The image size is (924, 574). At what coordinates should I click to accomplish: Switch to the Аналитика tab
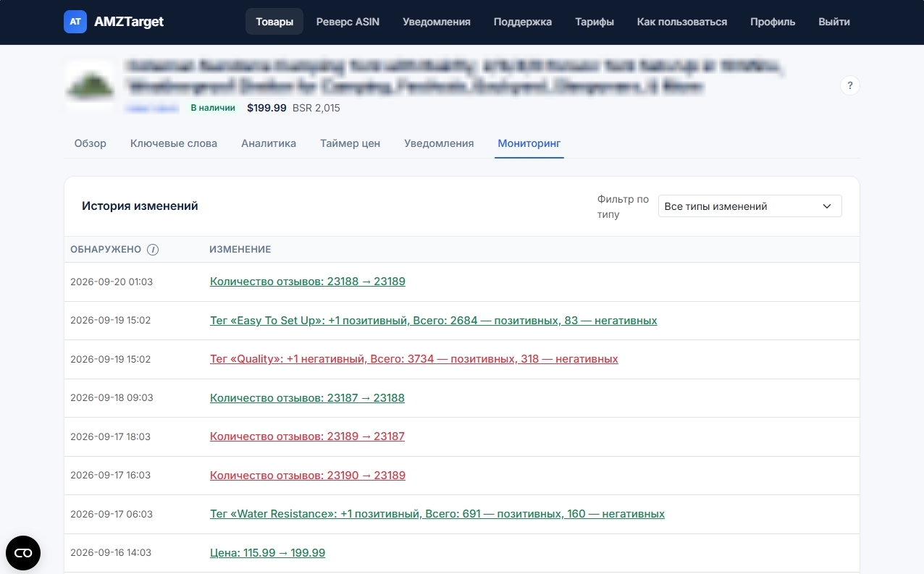pos(269,143)
